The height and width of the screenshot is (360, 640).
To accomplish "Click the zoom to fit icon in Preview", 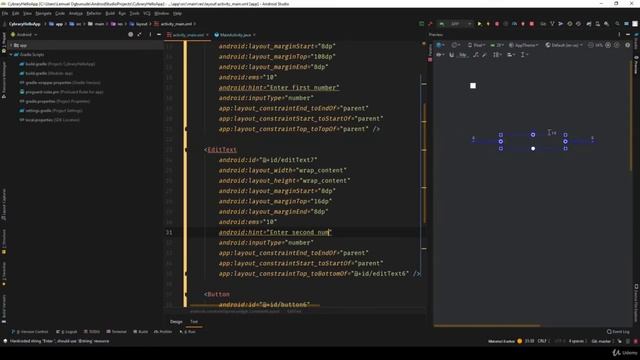I will (616, 45).
